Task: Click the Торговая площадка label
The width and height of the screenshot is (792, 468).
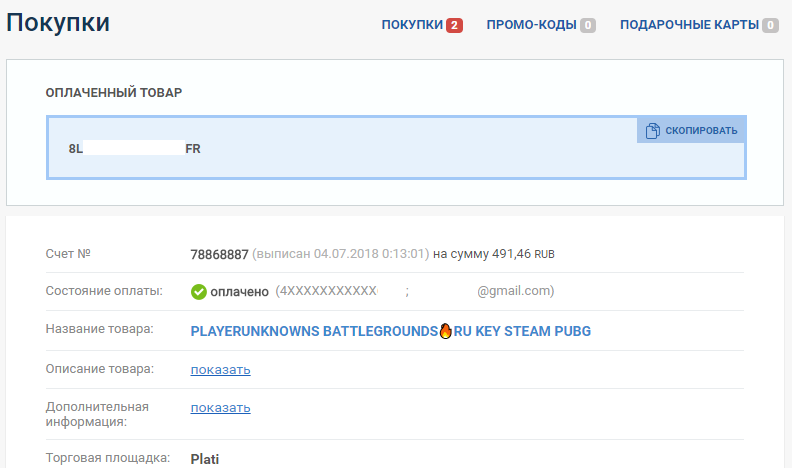Action: tap(108, 458)
